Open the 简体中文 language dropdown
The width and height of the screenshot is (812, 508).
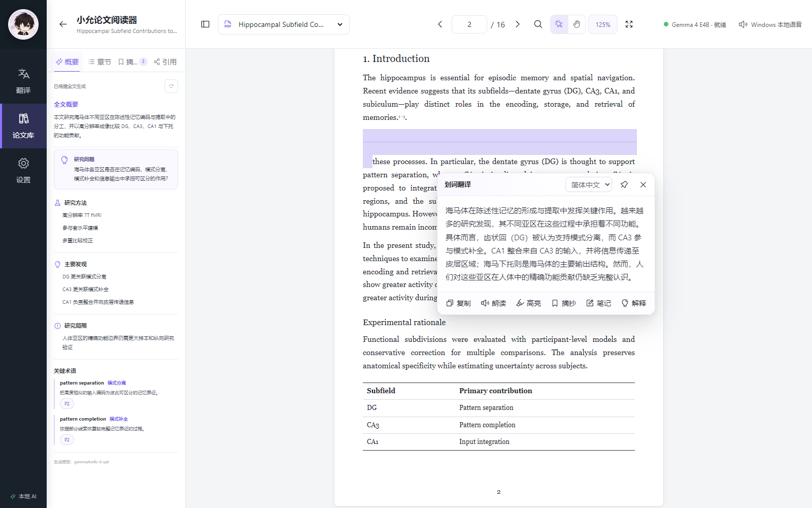[589, 185]
